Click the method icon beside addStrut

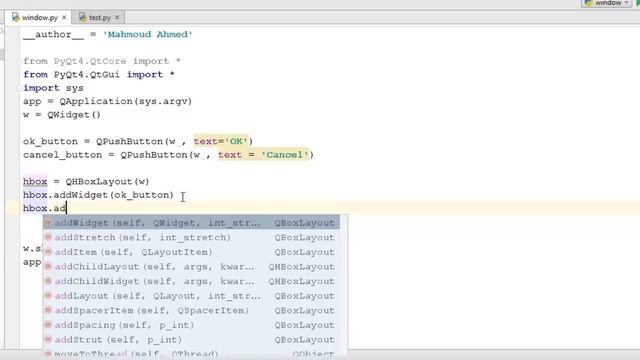pos(48,339)
